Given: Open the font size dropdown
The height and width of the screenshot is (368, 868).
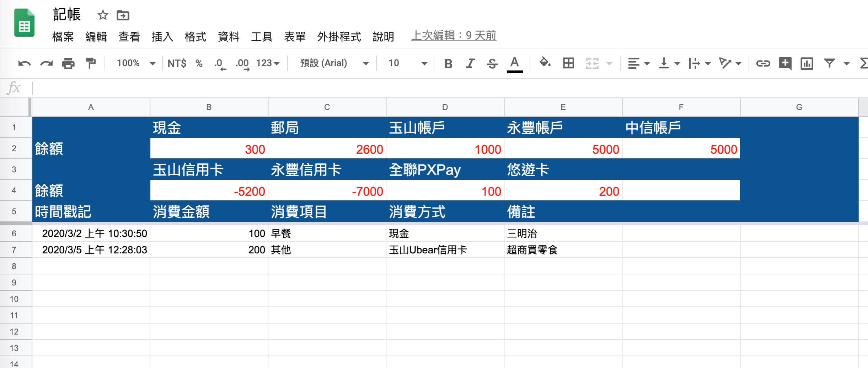Looking at the screenshot, I should click(407, 63).
